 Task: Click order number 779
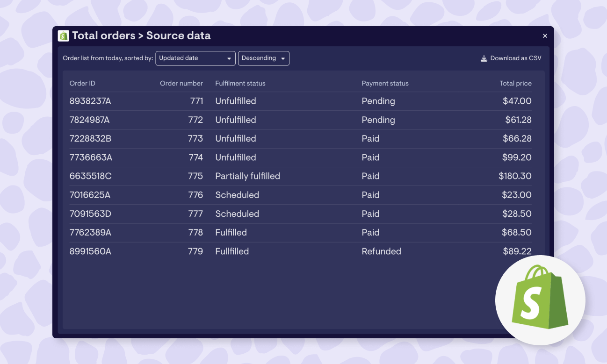(x=195, y=251)
